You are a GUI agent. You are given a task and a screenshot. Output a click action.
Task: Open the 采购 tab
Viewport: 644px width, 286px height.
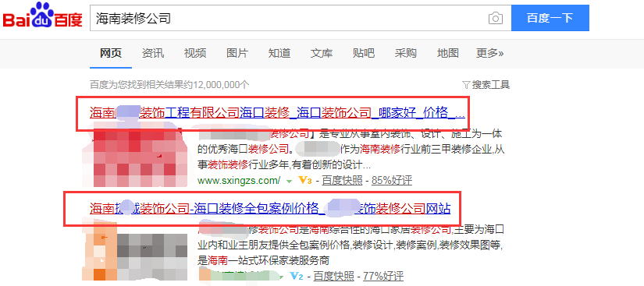coord(406,53)
